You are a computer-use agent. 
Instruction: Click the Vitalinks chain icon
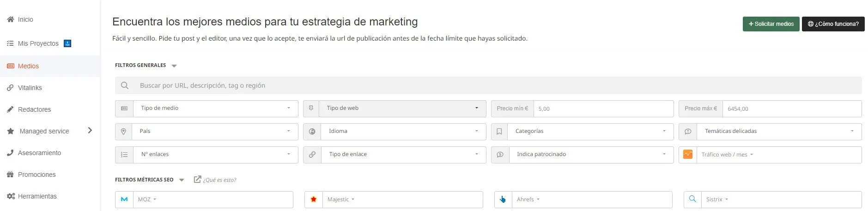click(x=10, y=88)
